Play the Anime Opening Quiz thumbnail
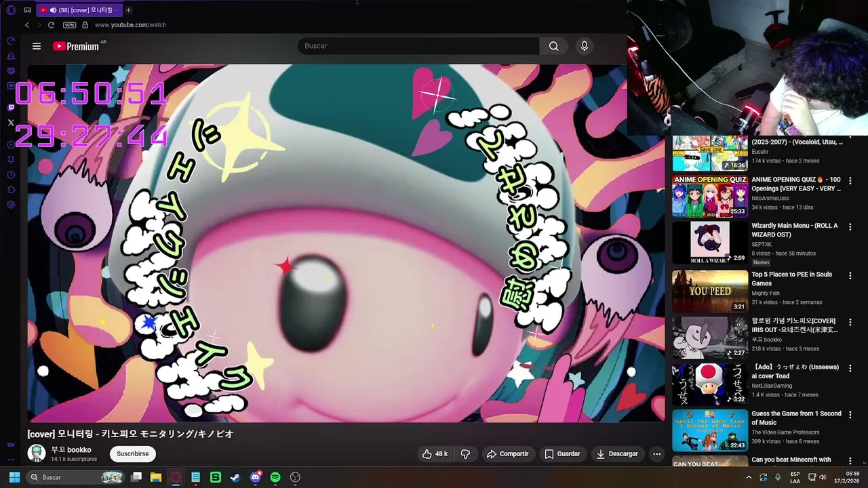The height and width of the screenshot is (488, 868). (710, 197)
